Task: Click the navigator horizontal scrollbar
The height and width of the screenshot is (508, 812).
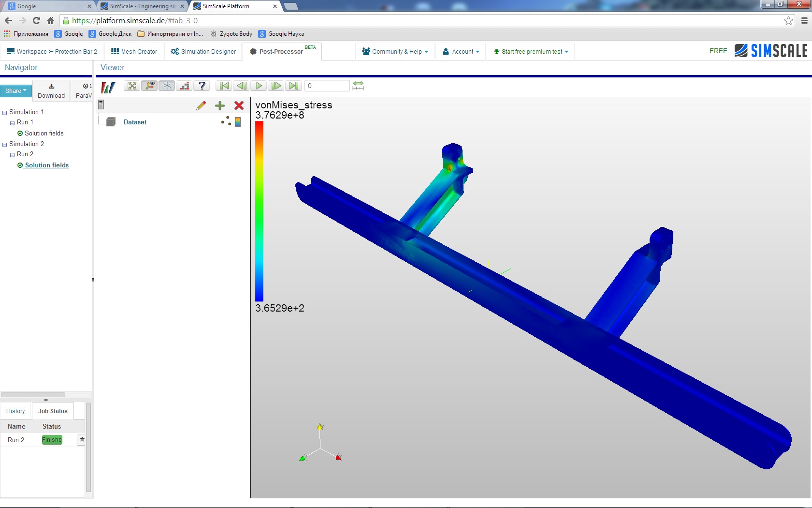Action: tap(33, 395)
